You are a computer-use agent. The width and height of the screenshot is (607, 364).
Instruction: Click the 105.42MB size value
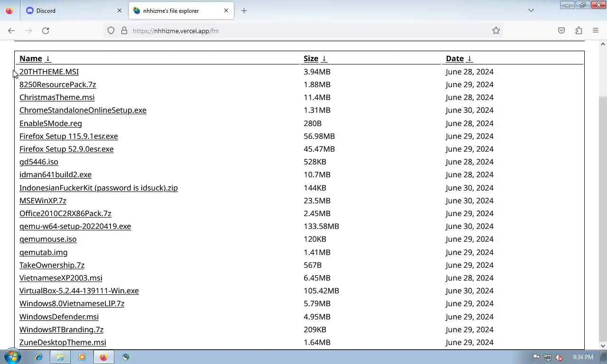[321, 291]
